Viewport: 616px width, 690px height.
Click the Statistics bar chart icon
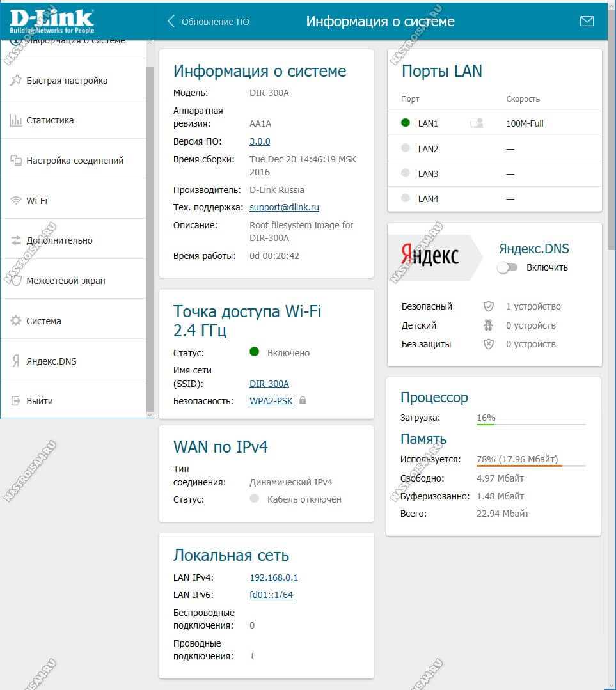(16, 120)
